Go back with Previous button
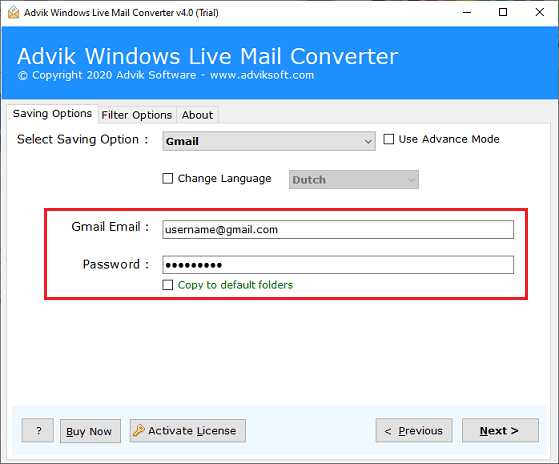The width and height of the screenshot is (559, 464). point(414,431)
